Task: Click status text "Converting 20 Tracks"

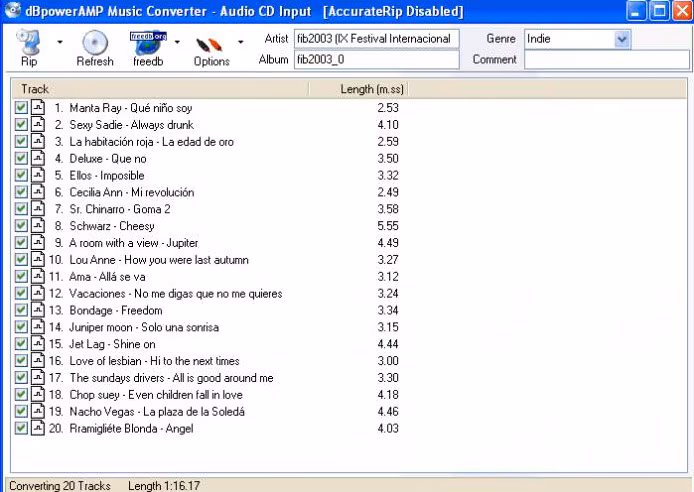Action: coord(60,485)
